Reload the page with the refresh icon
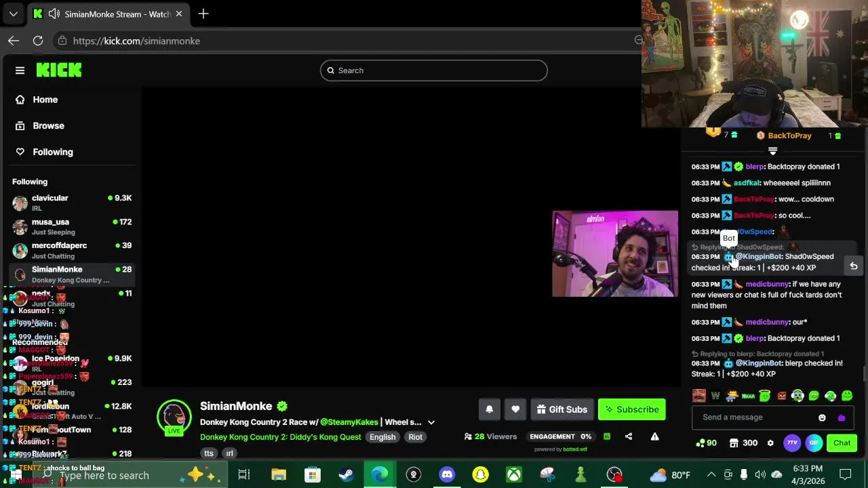868x488 pixels. tap(38, 41)
